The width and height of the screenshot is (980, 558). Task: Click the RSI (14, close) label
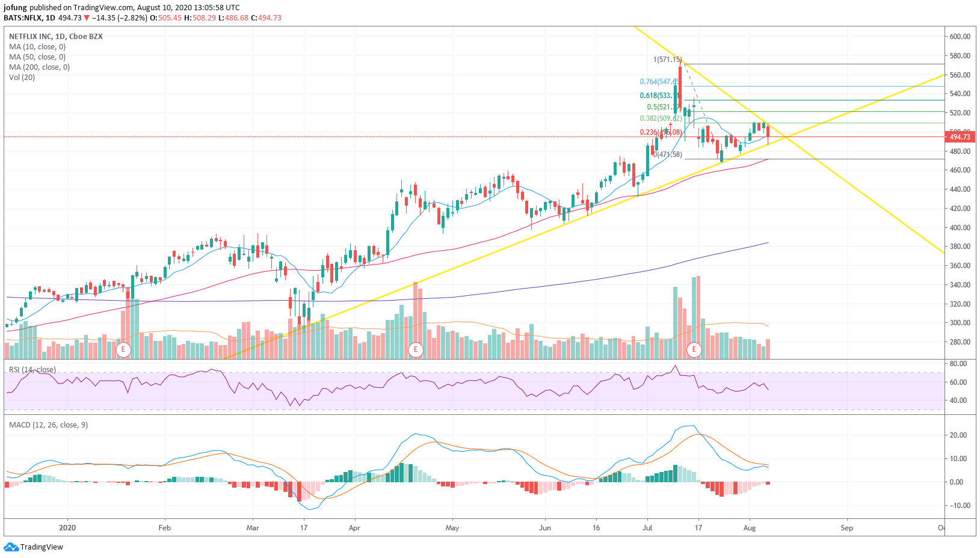pyautogui.click(x=32, y=370)
